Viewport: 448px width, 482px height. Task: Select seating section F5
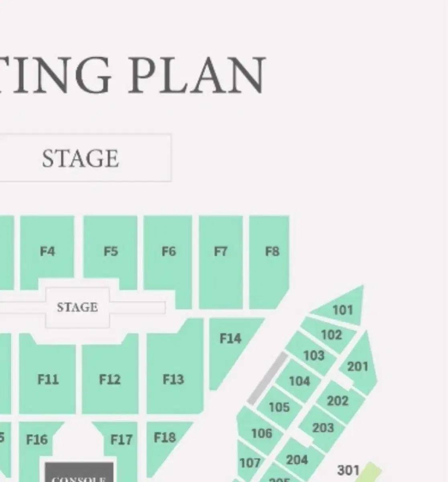(110, 251)
